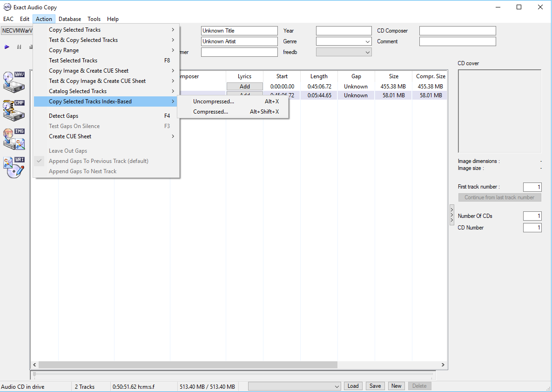Open the drive selector NECVMWar dropdown
This screenshot has width=552, height=392.
pyautogui.click(x=17, y=31)
